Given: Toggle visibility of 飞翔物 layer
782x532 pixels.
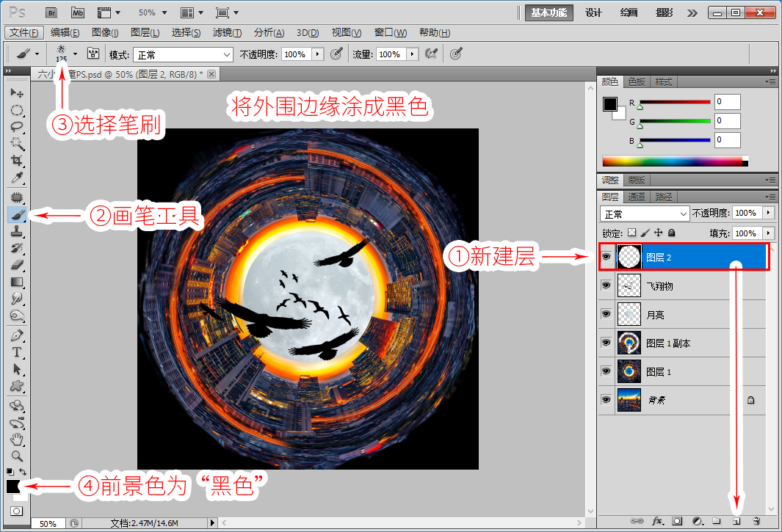Looking at the screenshot, I should pyautogui.click(x=606, y=285).
